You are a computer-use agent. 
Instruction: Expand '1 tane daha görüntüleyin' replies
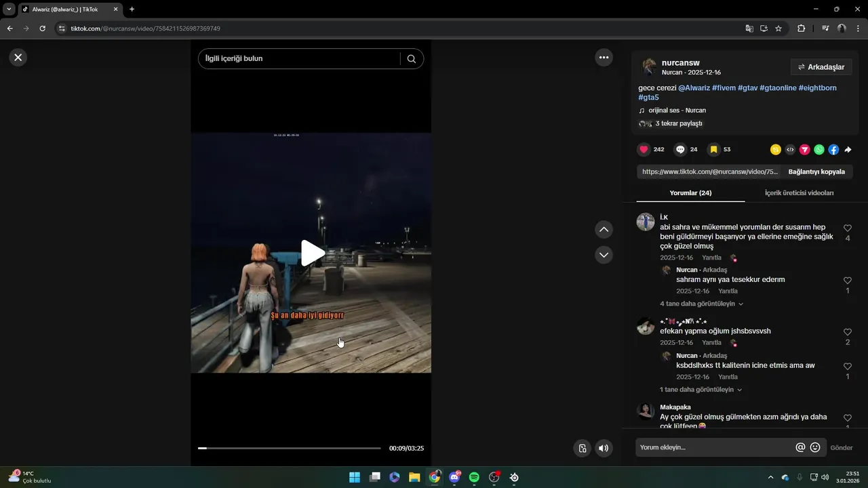point(701,390)
